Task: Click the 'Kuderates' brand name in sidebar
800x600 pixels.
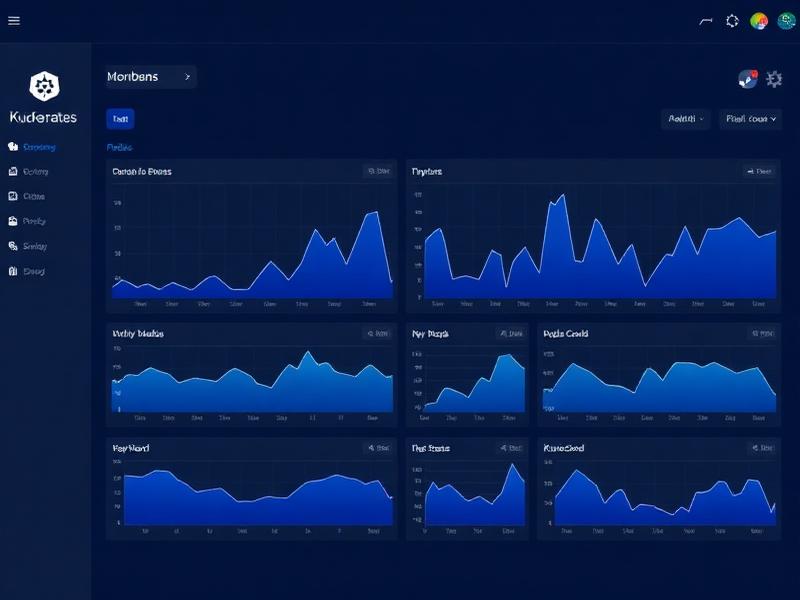Action: (43, 117)
